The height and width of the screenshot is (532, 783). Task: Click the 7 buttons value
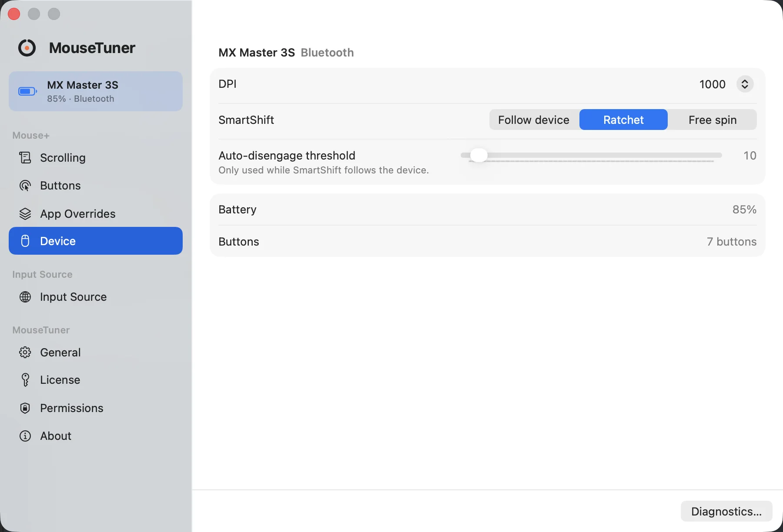pyautogui.click(x=732, y=242)
